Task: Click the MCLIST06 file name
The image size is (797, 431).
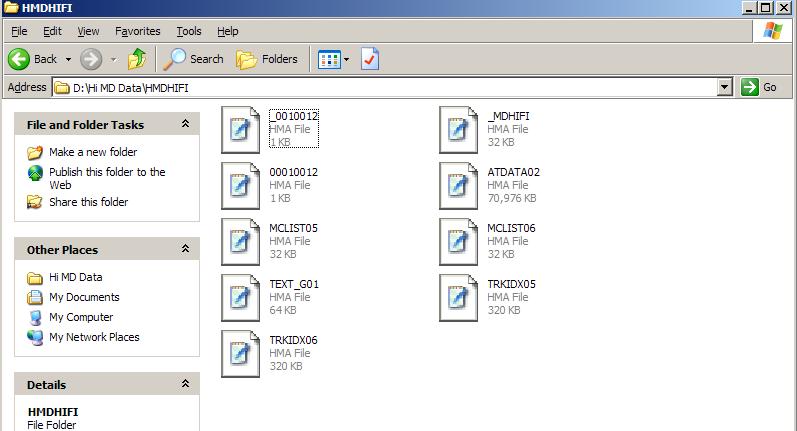Action: (511, 228)
